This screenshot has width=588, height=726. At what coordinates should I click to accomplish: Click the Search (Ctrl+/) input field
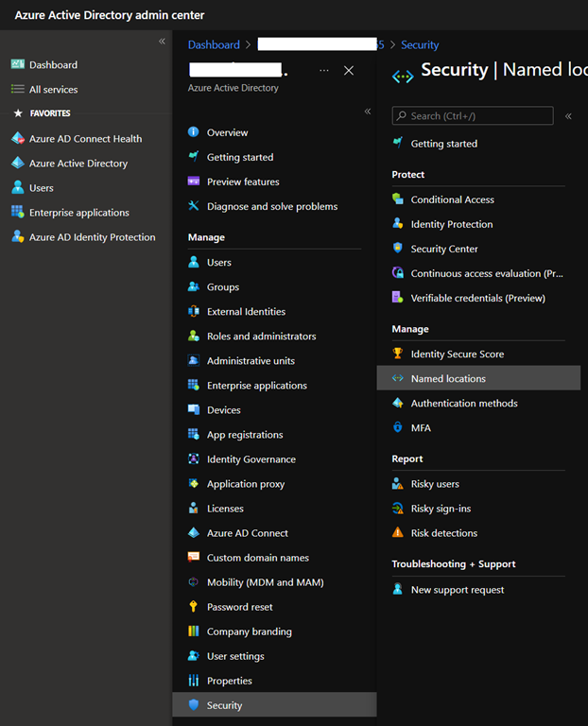pyautogui.click(x=478, y=115)
